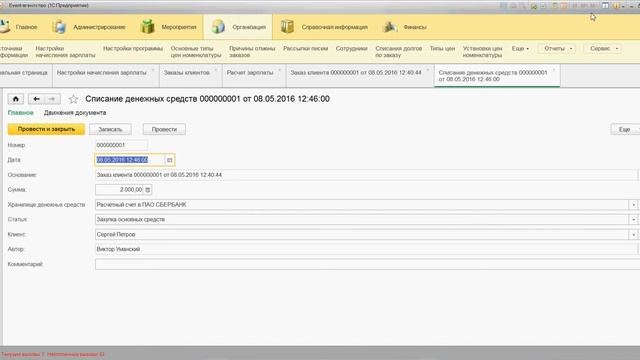Open Сотрудники link
This screenshot has width=640, height=360.
click(x=351, y=49)
